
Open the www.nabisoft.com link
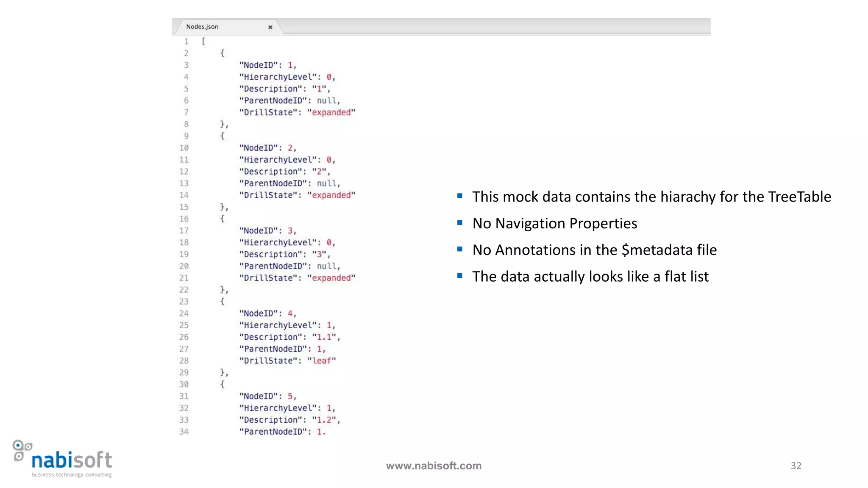click(434, 466)
